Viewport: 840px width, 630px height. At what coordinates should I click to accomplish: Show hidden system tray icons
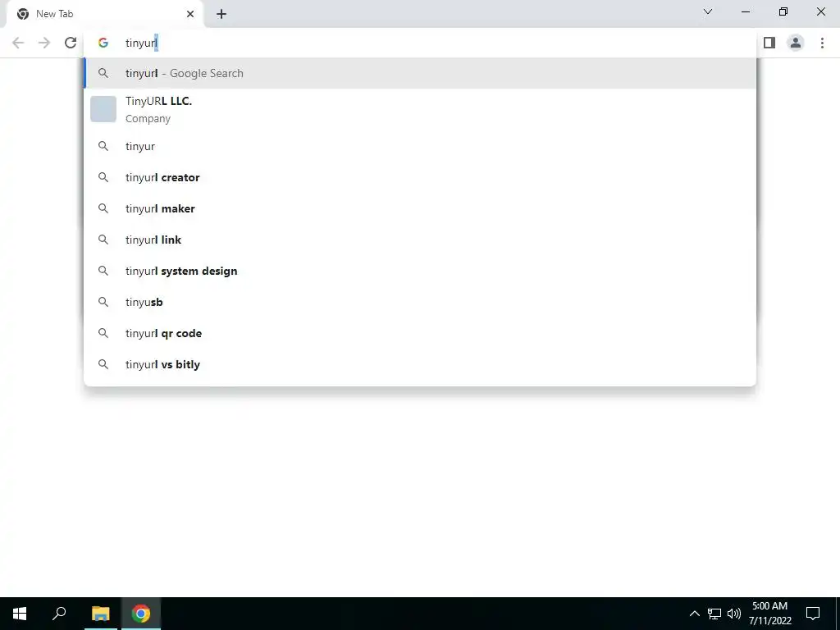(x=694, y=614)
